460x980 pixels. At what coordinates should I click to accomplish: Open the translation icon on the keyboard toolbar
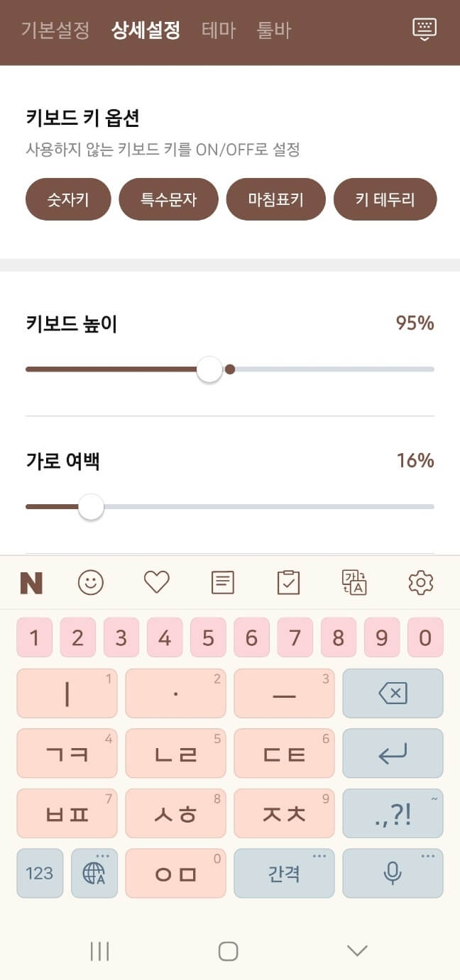click(x=354, y=582)
